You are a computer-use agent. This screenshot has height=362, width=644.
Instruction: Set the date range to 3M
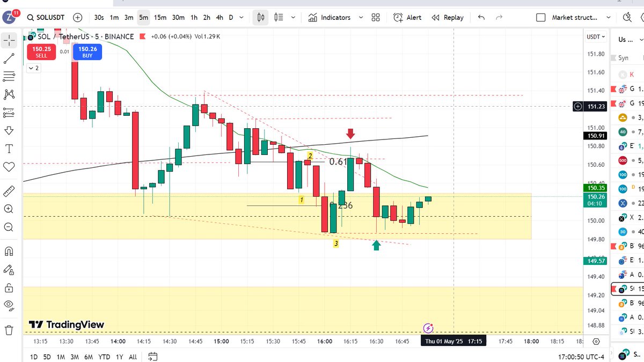click(75, 357)
